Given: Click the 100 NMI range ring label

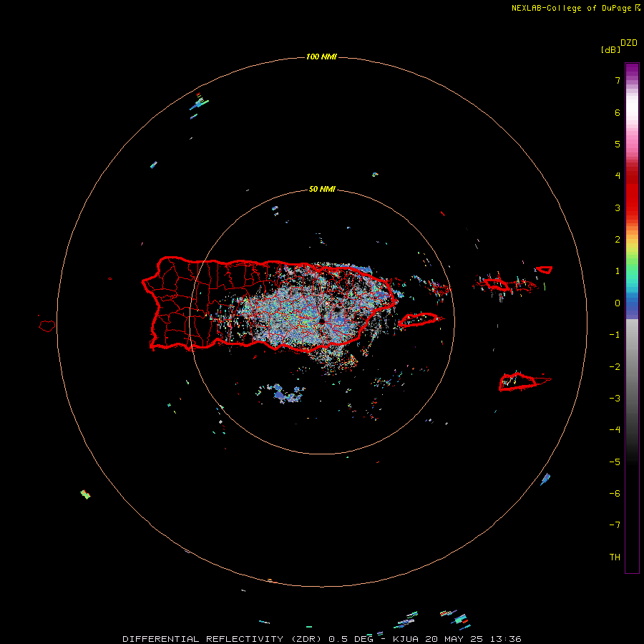Looking at the screenshot, I should coord(321,57).
